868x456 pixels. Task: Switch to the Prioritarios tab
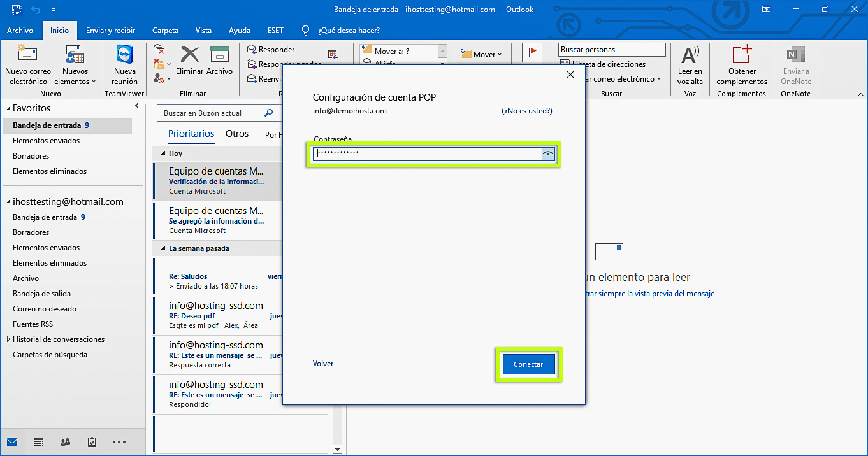tap(191, 134)
